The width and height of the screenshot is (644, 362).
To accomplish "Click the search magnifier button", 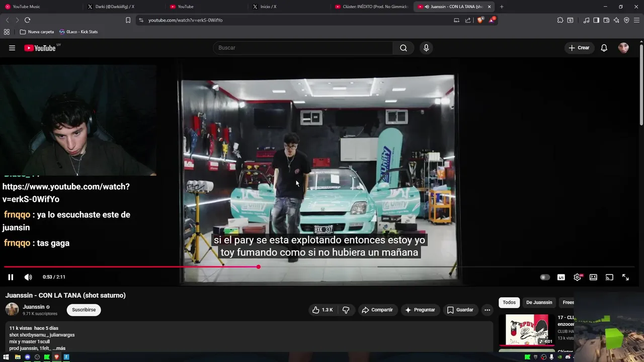I will pos(404,48).
